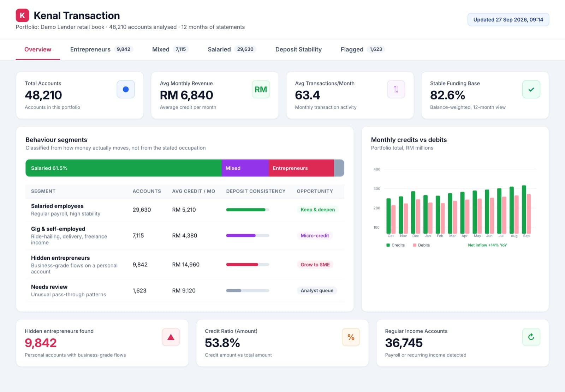Screen dimensions: 565x392
Task: Click the Credits legend entry
Action: click(x=395, y=245)
